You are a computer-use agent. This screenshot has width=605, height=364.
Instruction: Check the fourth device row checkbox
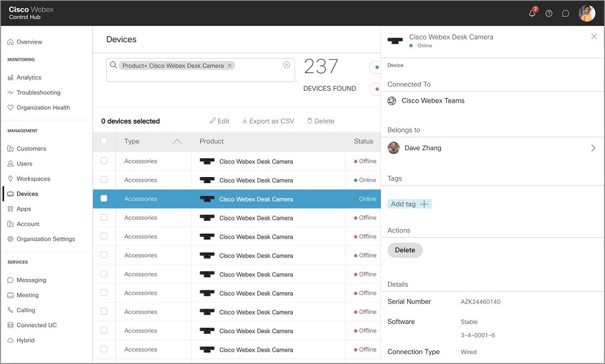103,217
